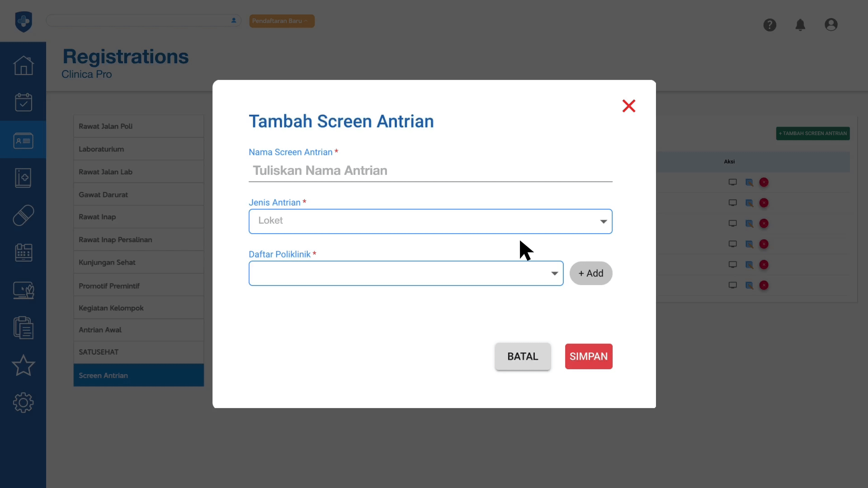Click the star icon in sidebar
868x488 pixels.
click(x=24, y=366)
